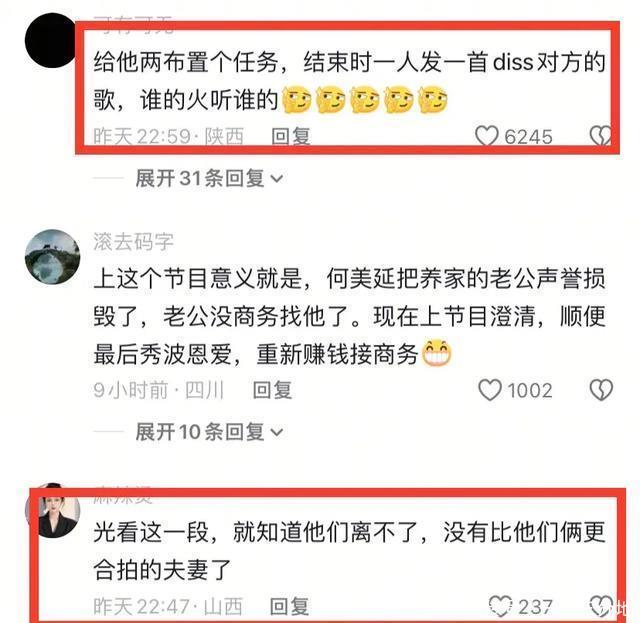This screenshot has width=640, height=623.
Task: Click chevron next to 10条回复
Action: click(277, 432)
